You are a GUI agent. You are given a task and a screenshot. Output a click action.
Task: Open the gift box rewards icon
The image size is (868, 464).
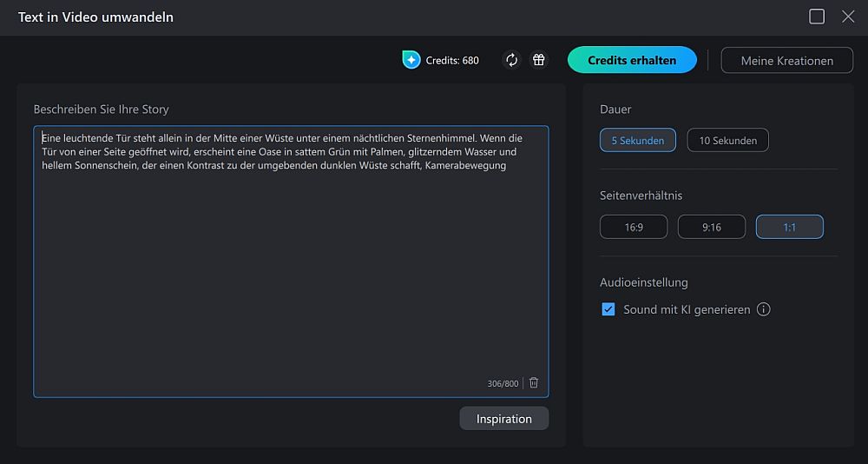point(539,60)
